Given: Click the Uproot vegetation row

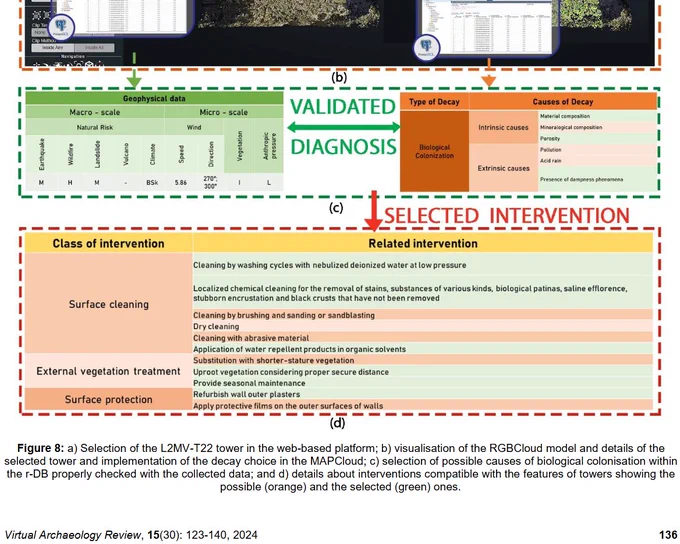Looking at the screenshot, I should [x=423, y=372].
